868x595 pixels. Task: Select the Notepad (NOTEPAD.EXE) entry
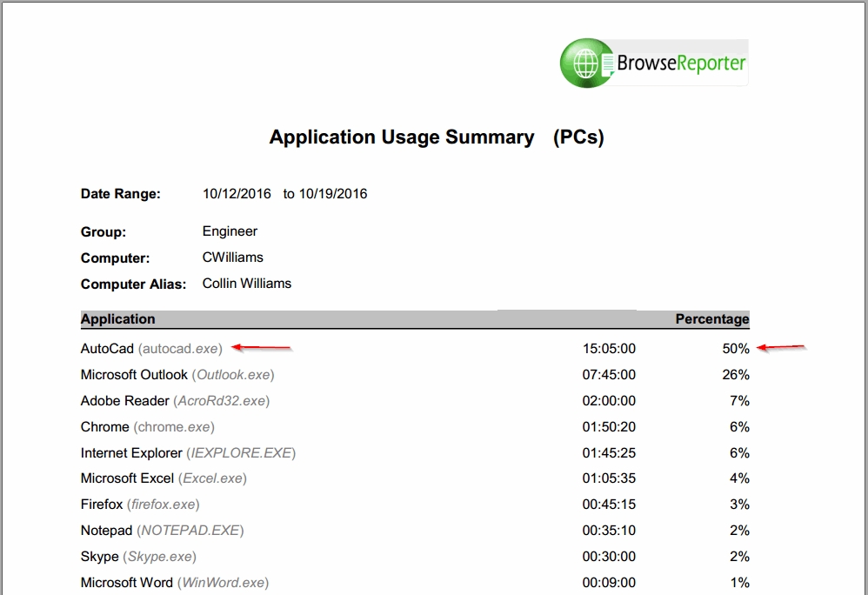(162, 531)
